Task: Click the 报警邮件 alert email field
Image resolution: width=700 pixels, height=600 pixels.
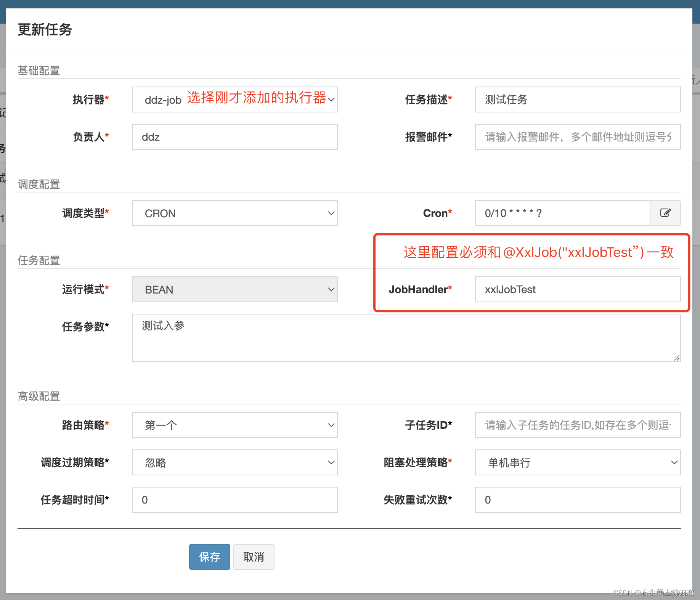Action: tap(577, 137)
